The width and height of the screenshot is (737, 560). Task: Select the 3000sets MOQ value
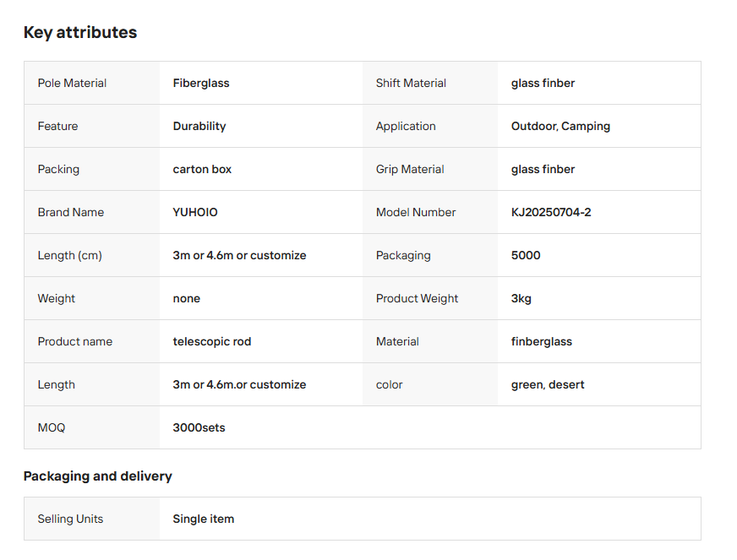[x=199, y=427]
